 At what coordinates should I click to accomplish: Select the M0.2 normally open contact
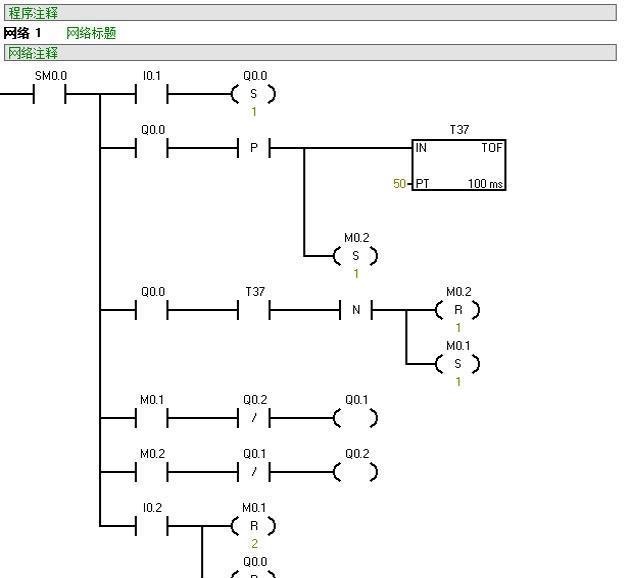[151, 472]
